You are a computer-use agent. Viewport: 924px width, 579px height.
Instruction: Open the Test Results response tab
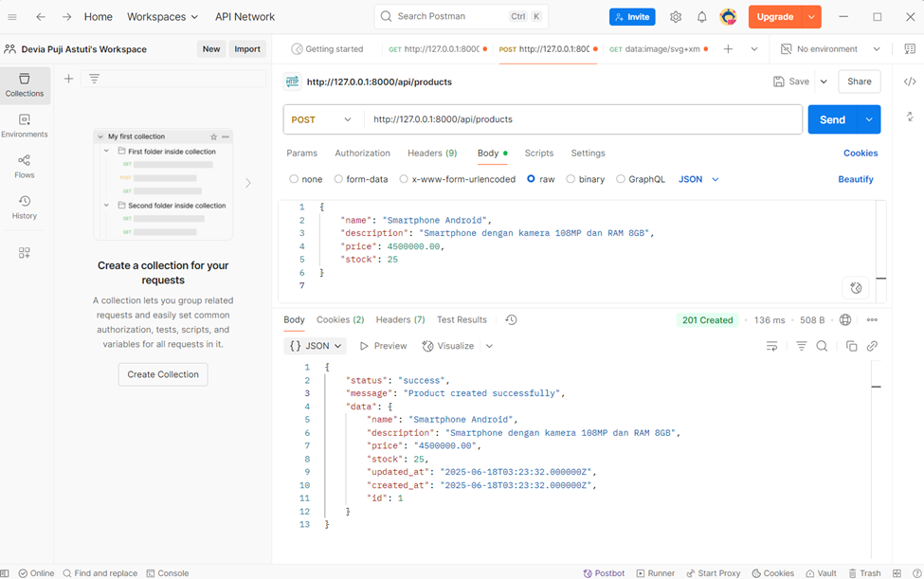click(x=462, y=320)
